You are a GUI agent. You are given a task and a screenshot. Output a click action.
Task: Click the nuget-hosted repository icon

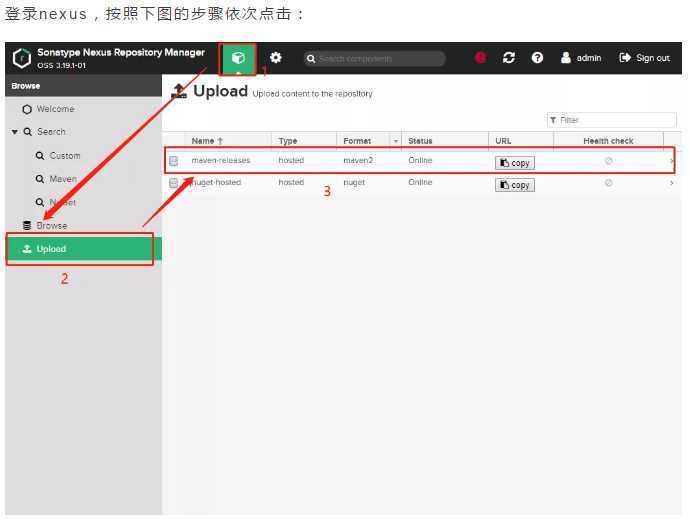click(x=174, y=183)
